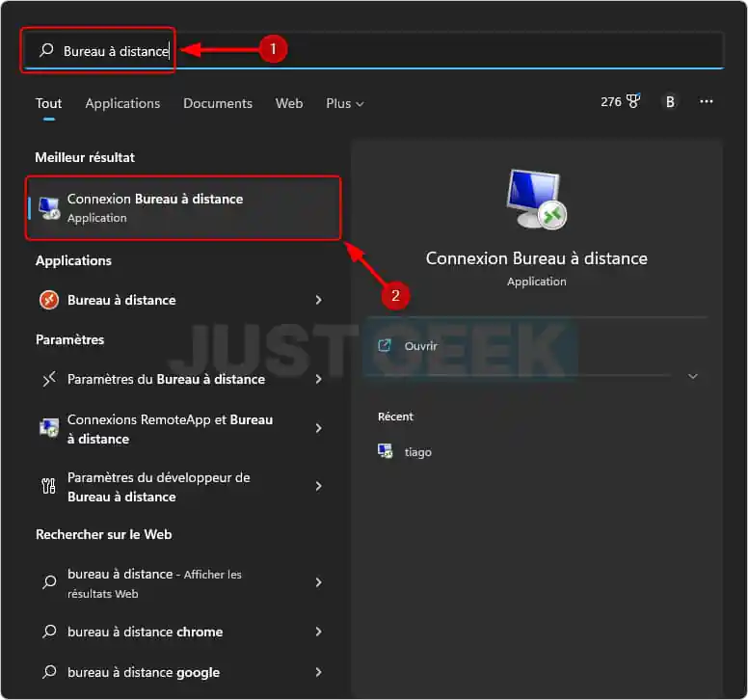
Task: Switch to the Applications tab
Action: pyautogui.click(x=122, y=103)
